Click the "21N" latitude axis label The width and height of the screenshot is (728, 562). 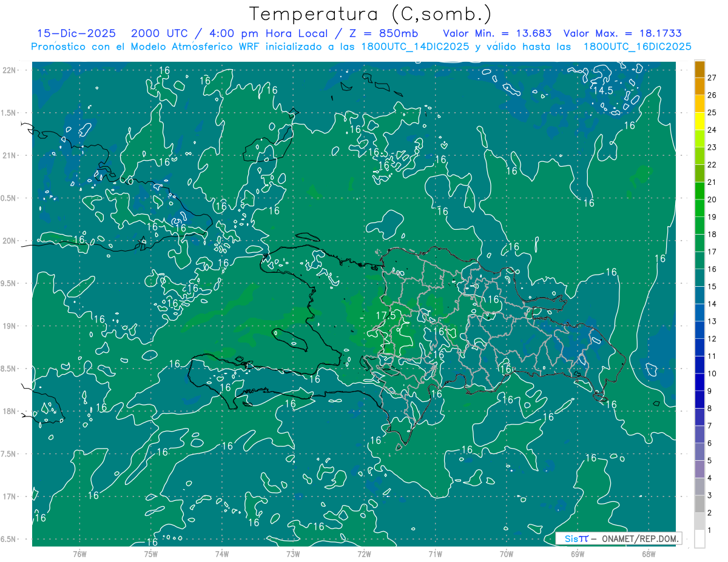pyautogui.click(x=10, y=155)
